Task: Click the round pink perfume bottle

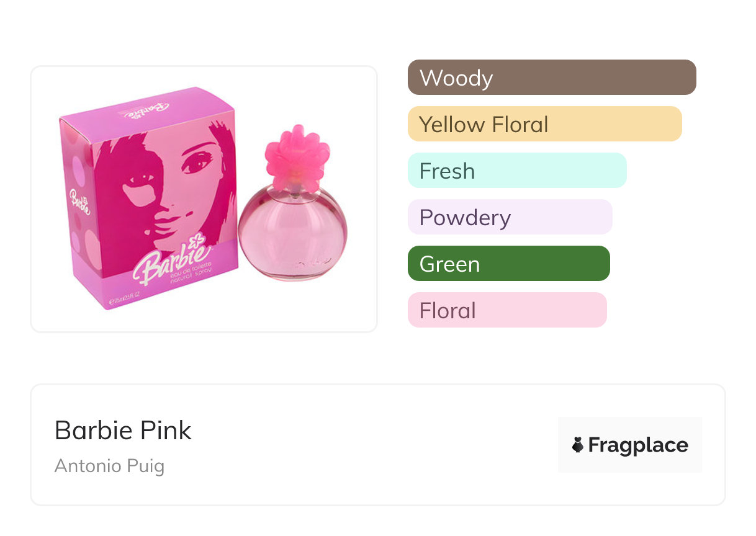Action: 292,233
